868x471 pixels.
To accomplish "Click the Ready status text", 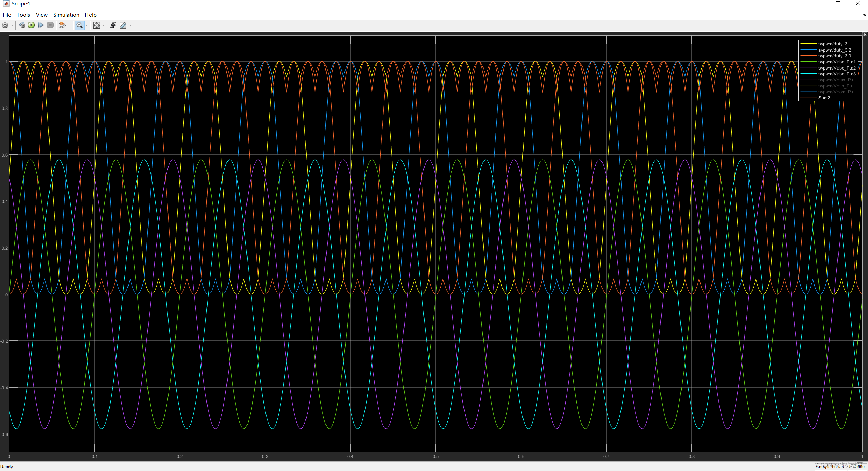I will tap(7, 467).
